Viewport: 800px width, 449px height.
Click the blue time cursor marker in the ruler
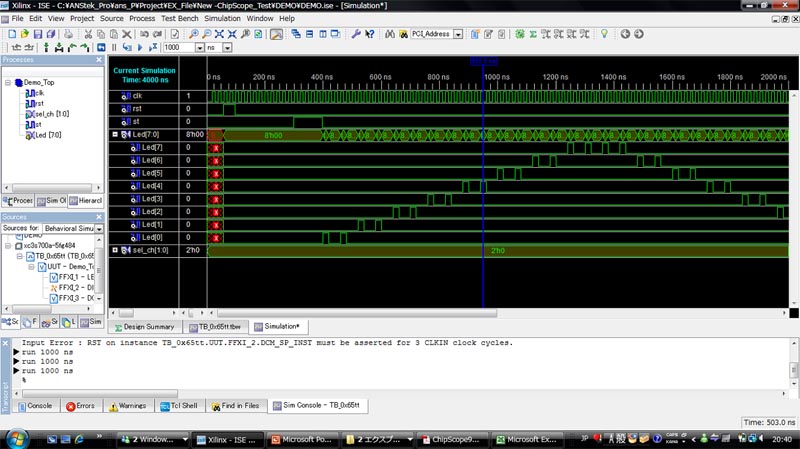pyautogui.click(x=483, y=61)
